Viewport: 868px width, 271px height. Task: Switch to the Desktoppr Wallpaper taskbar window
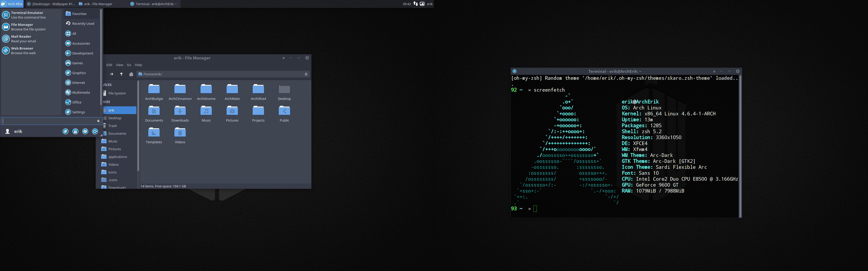(51, 4)
